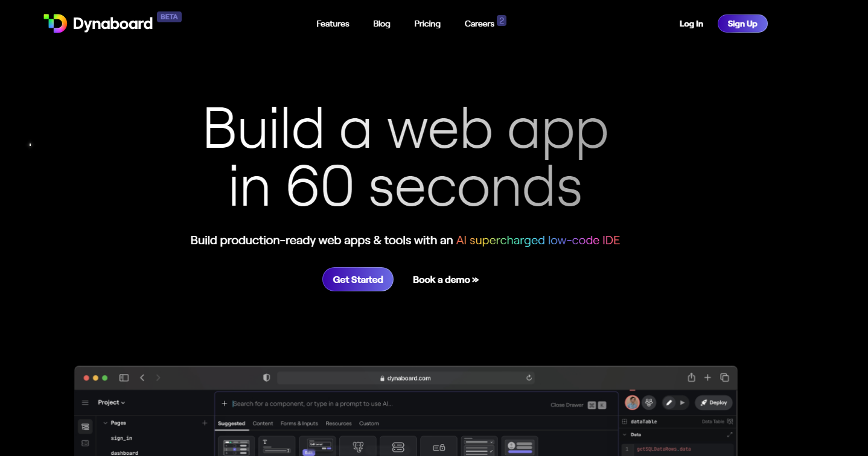Open the hamburger menu beside Project
The image size is (868, 456).
[85, 402]
